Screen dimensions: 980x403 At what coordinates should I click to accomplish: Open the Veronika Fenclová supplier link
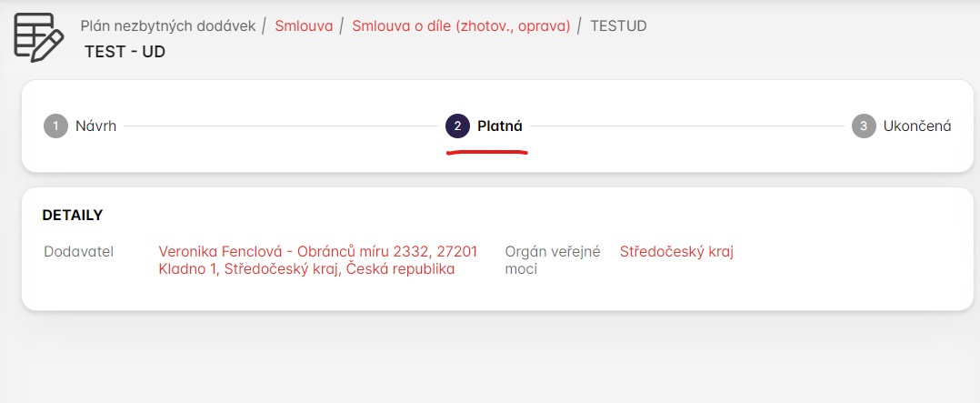point(317,260)
